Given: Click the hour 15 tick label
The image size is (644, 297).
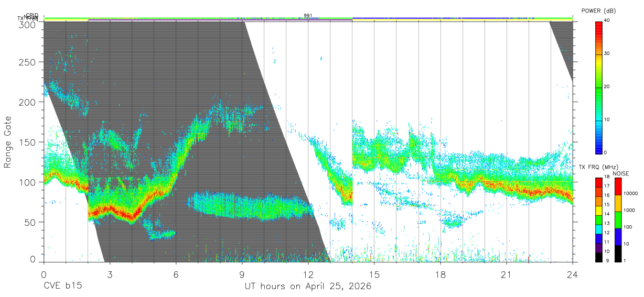Looking at the screenshot, I should tap(374, 274).
